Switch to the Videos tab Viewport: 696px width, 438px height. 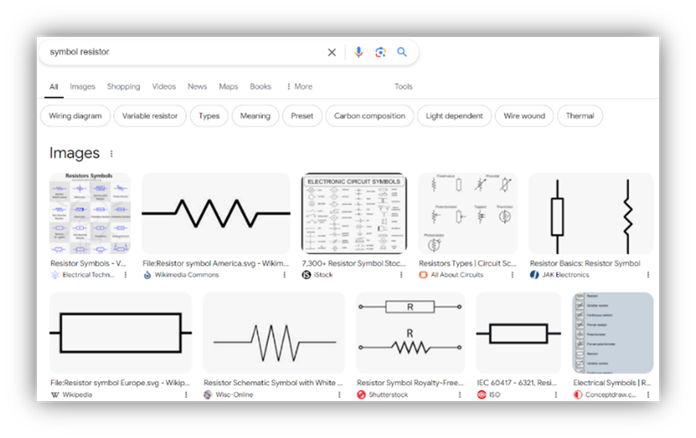[x=164, y=87]
